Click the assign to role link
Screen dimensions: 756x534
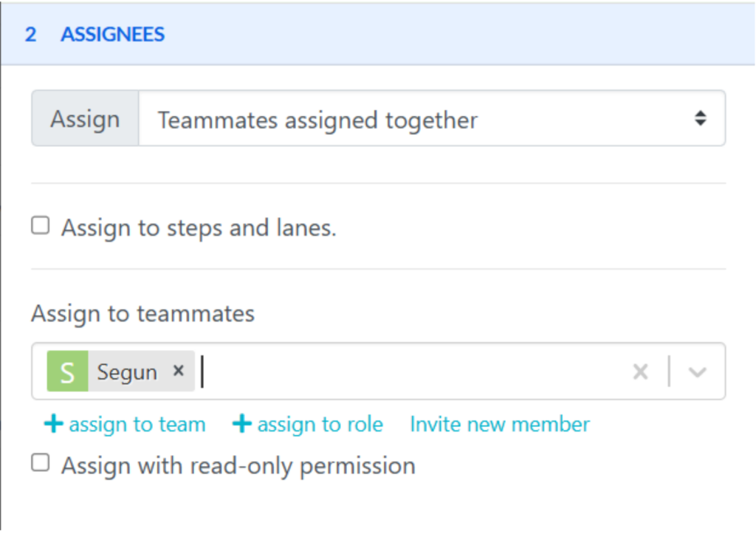(x=308, y=425)
